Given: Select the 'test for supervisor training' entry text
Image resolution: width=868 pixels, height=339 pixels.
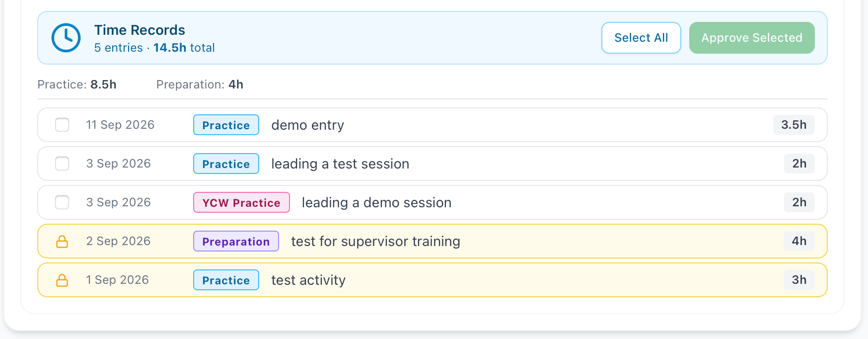Looking at the screenshot, I should point(375,242).
